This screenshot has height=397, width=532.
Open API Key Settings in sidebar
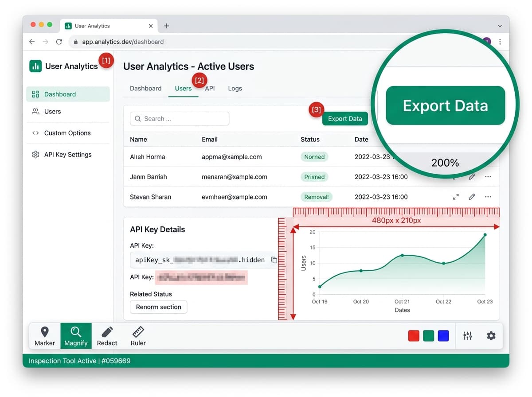pos(68,155)
